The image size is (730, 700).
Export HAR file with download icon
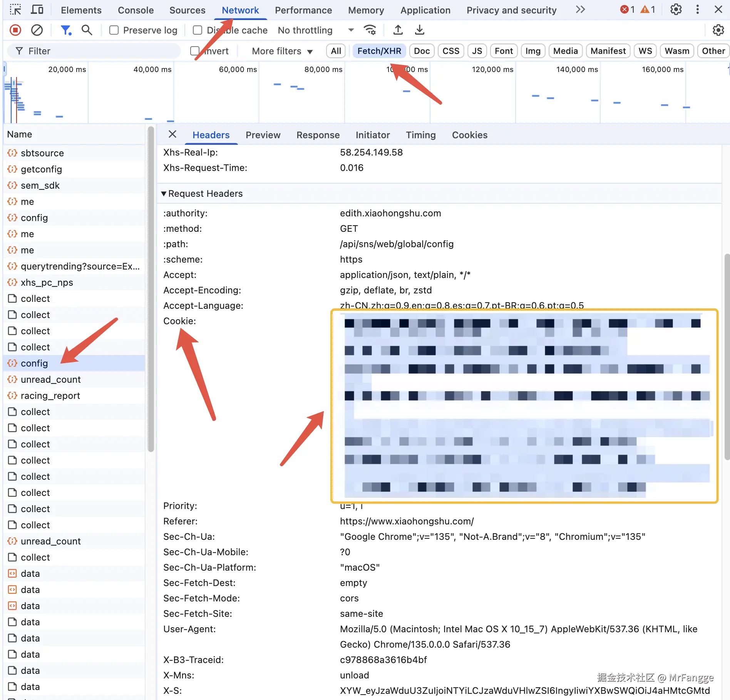[x=420, y=30]
